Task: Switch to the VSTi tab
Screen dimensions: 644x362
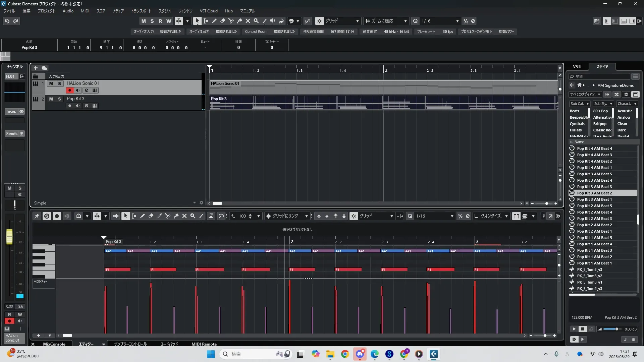Action: [x=577, y=67]
